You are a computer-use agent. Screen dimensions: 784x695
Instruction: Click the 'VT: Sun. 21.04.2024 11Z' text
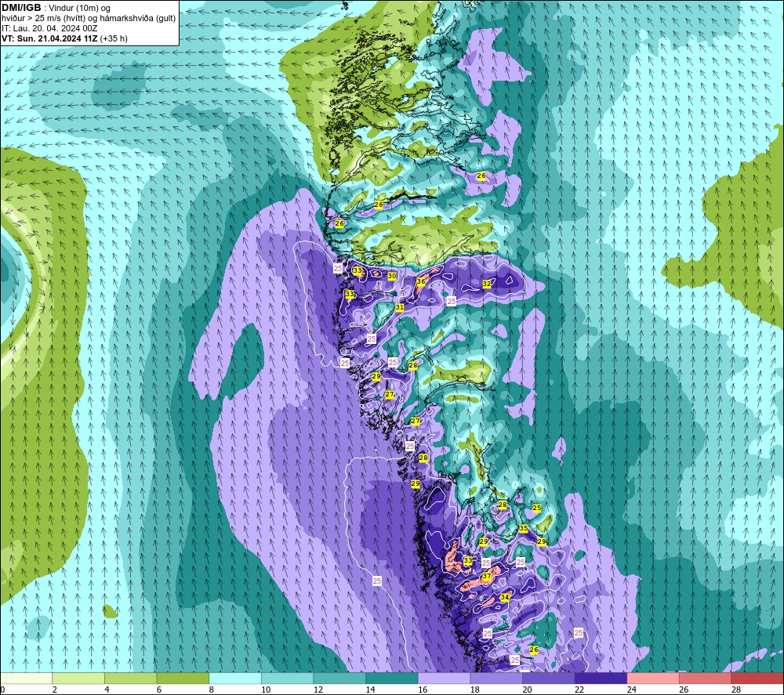pyautogui.click(x=49, y=38)
